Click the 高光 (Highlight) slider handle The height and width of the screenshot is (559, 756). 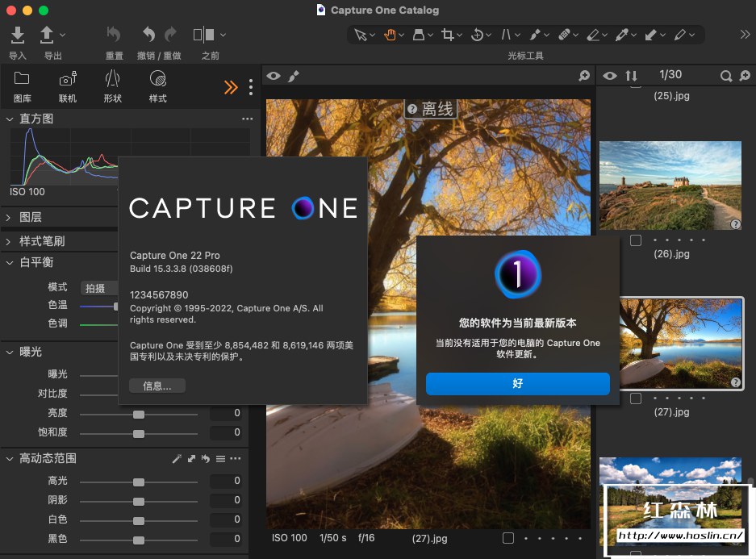(139, 482)
